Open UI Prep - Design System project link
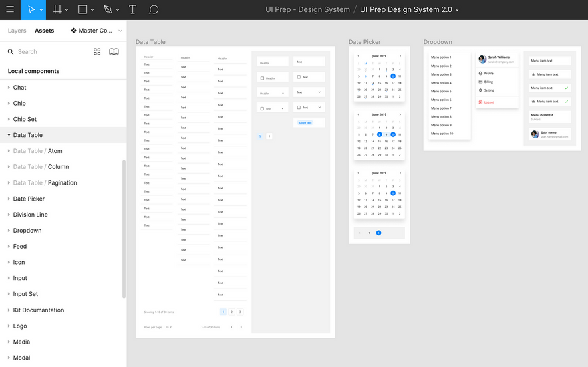The width and height of the screenshot is (588, 367). click(x=307, y=9)
